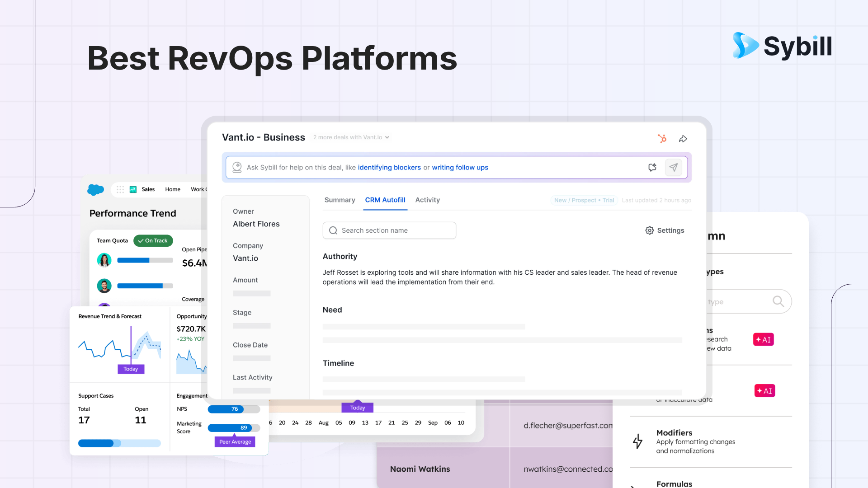Click the d.flecher@superfast.com email cell

tap(568, 426)
